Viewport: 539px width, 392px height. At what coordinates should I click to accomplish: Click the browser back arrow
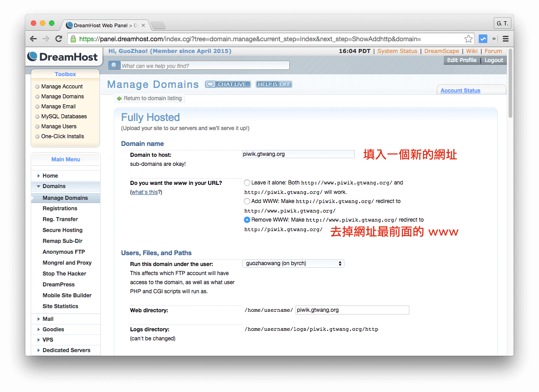pyautogui.click(x=34, y=39)
